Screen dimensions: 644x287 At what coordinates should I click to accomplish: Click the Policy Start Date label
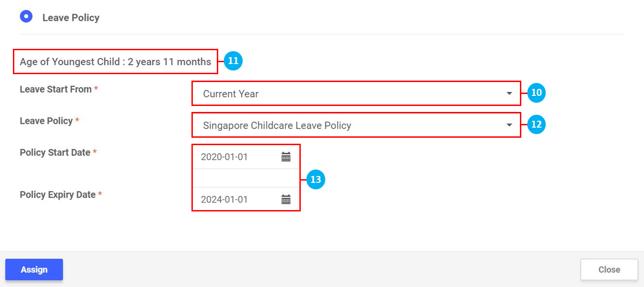[55, 152]
